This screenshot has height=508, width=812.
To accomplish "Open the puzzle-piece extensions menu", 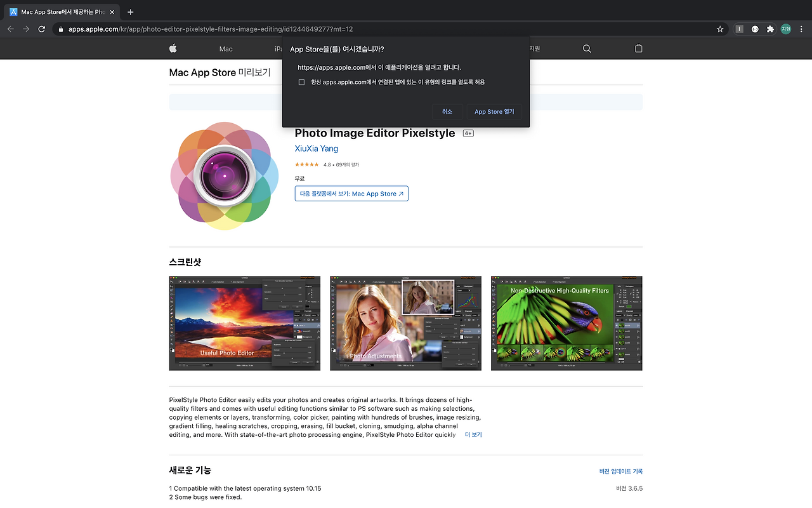I will point(770,29).
